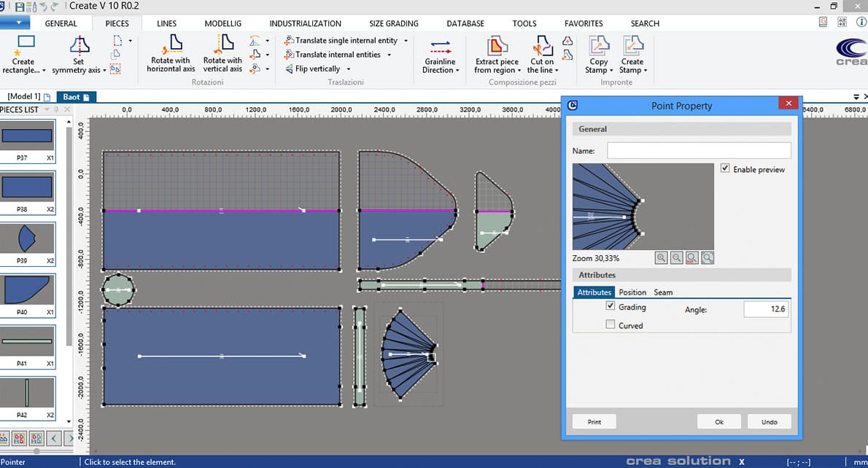
Task: Uncheck the Grading checkbox
Action: point(611,306)
